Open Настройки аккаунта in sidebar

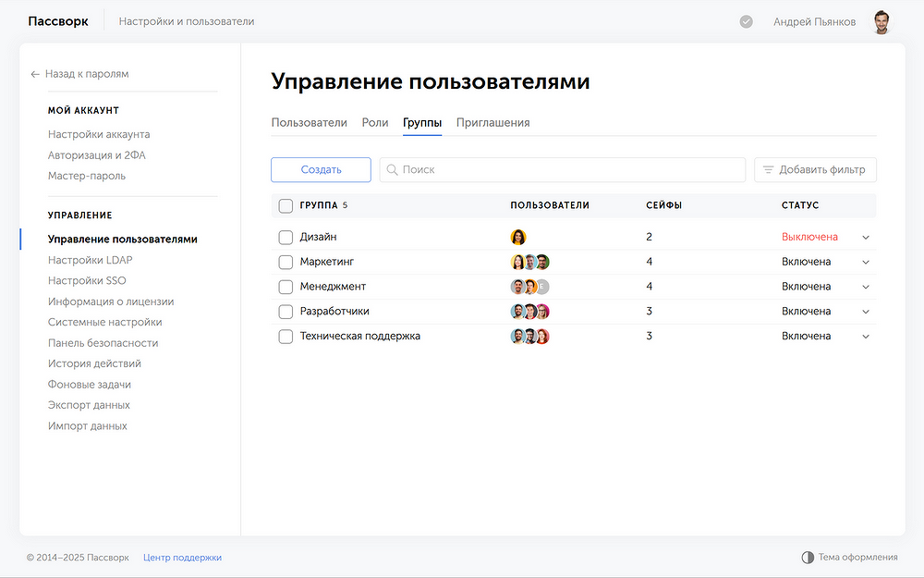[x=99, y=134]
